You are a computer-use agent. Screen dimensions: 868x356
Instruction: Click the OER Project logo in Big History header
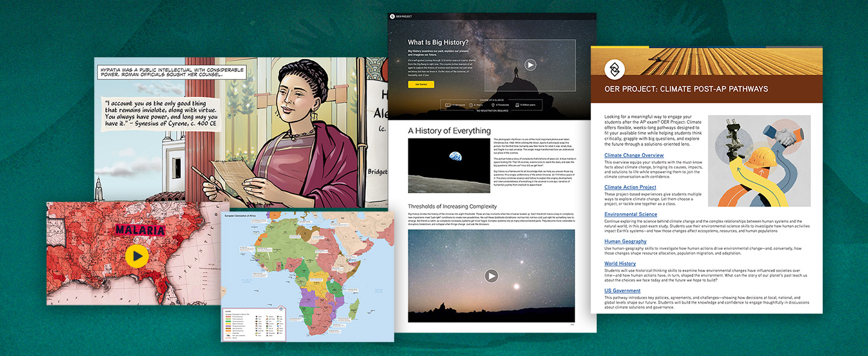[392, 17]
